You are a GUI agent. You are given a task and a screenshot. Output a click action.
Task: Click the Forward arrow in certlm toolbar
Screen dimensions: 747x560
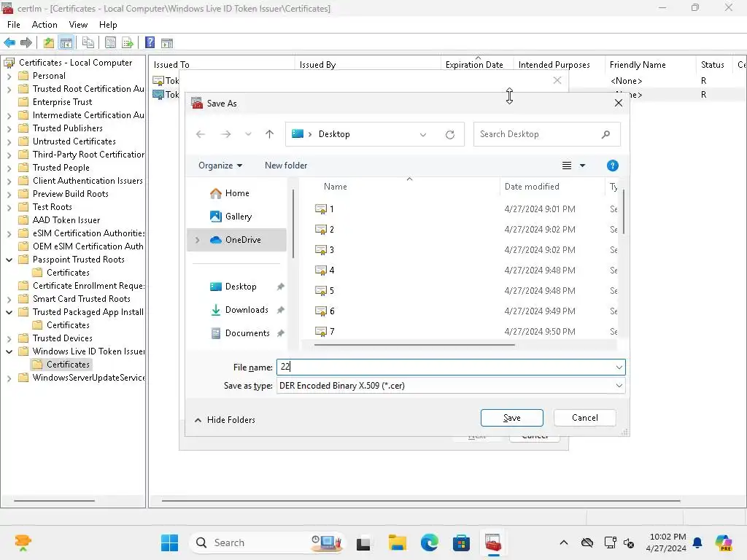26,43
